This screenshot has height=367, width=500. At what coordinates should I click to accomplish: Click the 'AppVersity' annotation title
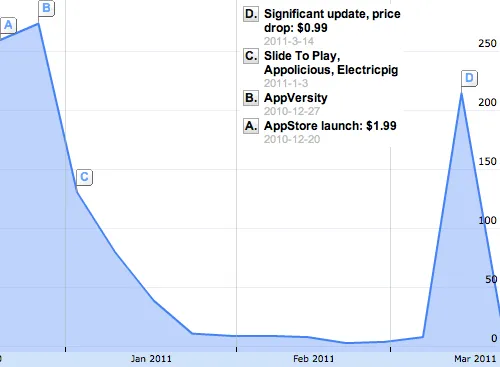pyautogui.click(x=296, y=98)
